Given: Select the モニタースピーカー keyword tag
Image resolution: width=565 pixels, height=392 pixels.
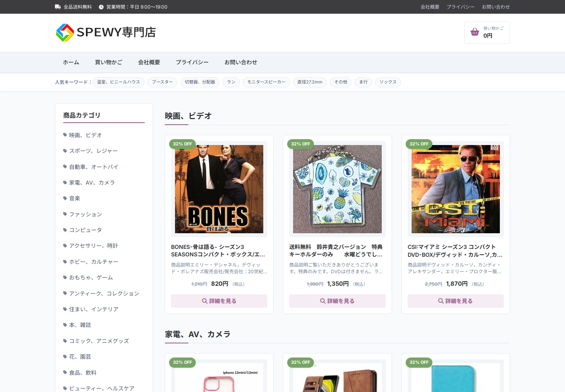Looking at the screenshot, I should pos(266,82).
